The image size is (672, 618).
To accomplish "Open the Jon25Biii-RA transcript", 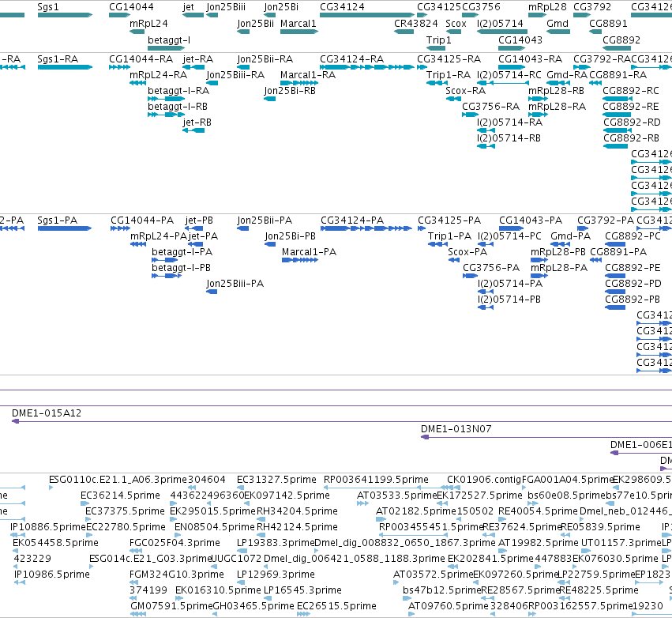I will click(x=212, y=83).
